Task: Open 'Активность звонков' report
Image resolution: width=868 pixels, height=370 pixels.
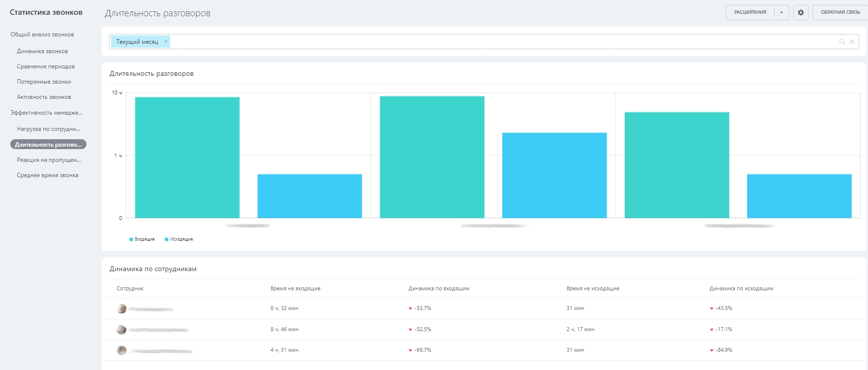Action: tap(44, 97)
